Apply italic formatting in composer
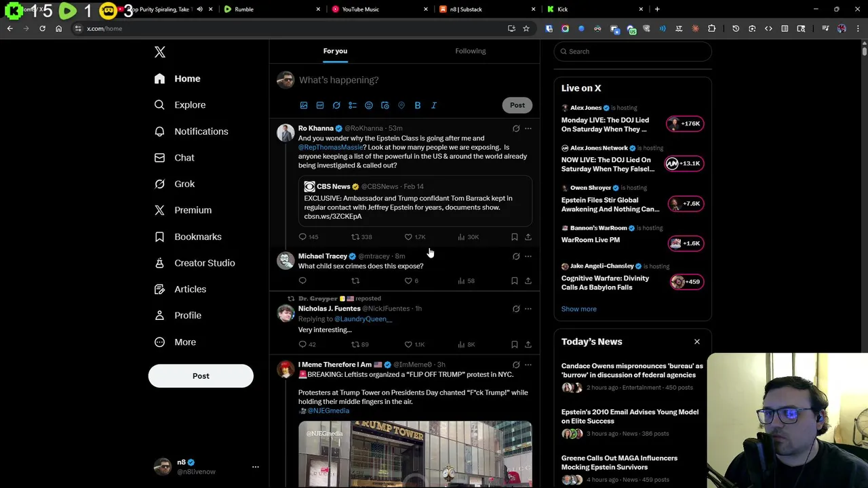The height and width of the screenshot is (488, 868). coord(434,105)
